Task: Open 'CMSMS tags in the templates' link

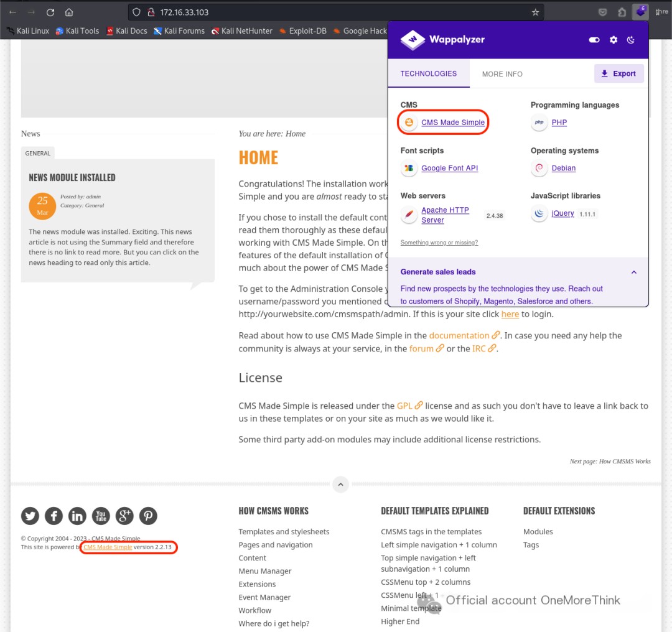Action: [x=431, y=531]
